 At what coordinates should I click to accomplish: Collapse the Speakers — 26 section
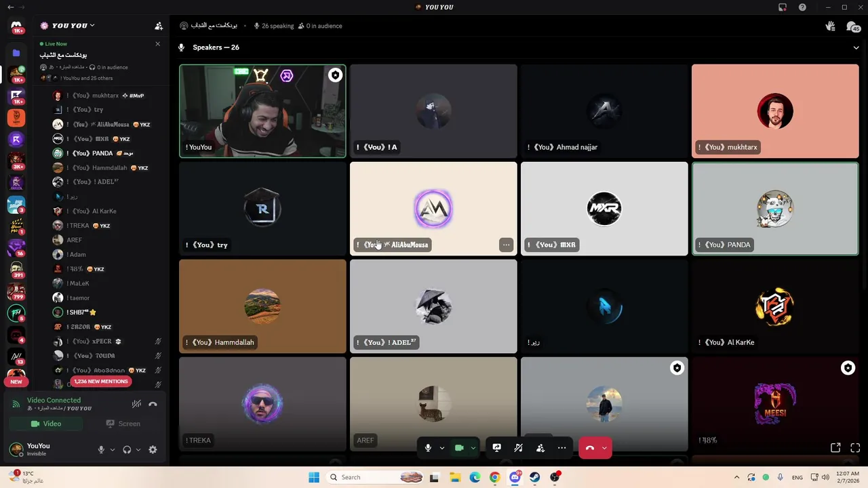pos(856,47)
